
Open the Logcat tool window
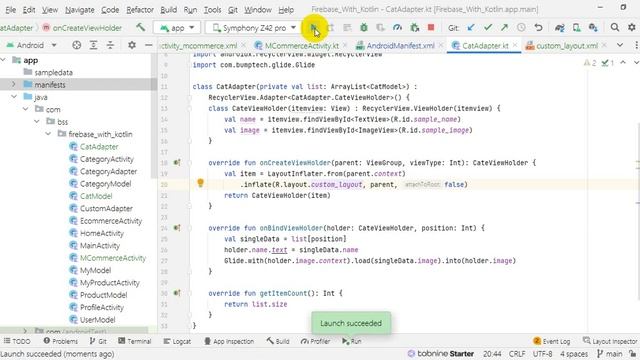[177, 341]
